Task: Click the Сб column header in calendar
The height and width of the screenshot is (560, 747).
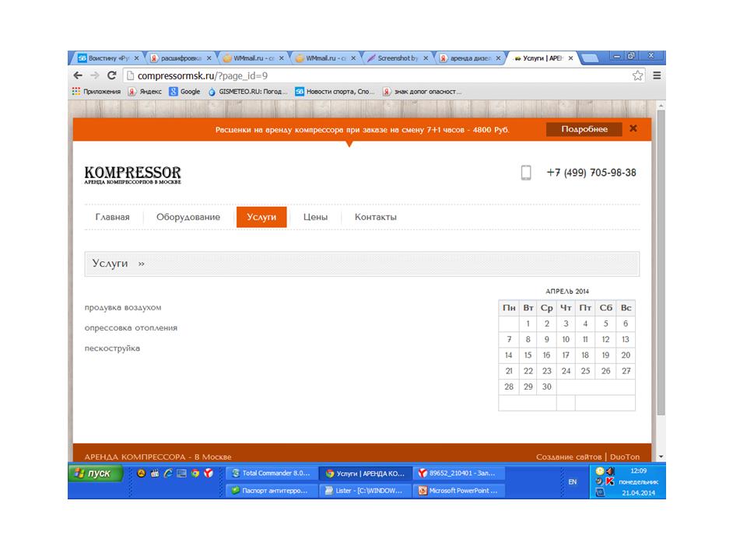Action: pos(605,308)
